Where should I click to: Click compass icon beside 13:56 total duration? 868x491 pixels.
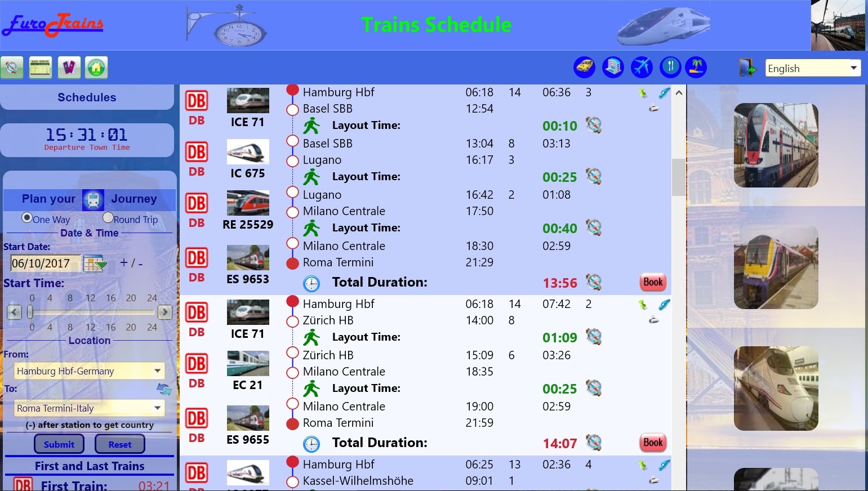click(x=594, y=282)
